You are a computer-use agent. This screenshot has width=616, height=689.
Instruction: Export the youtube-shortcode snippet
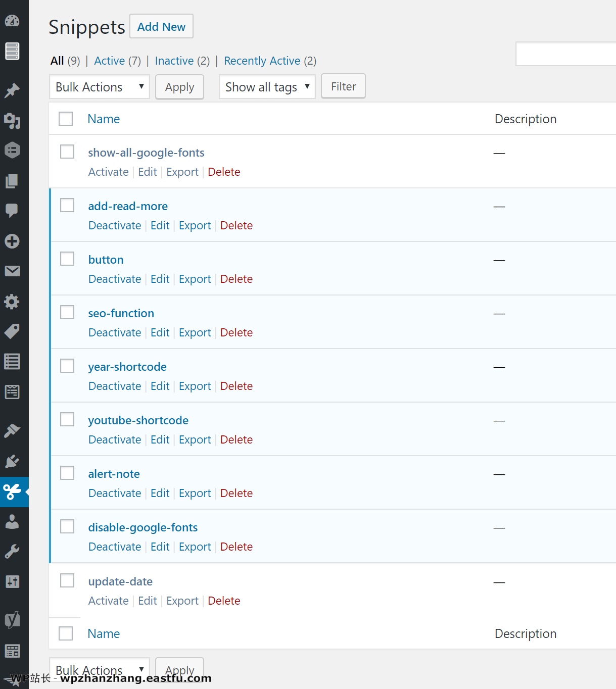195,439
